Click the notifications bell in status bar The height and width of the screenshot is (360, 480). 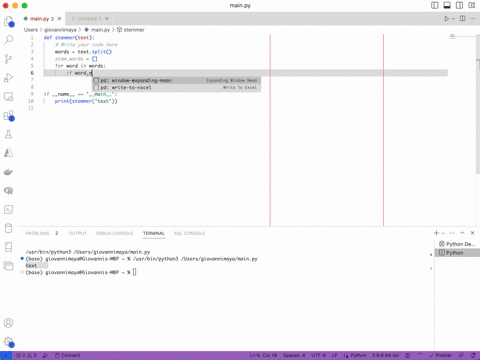click(x=473, y=355)
